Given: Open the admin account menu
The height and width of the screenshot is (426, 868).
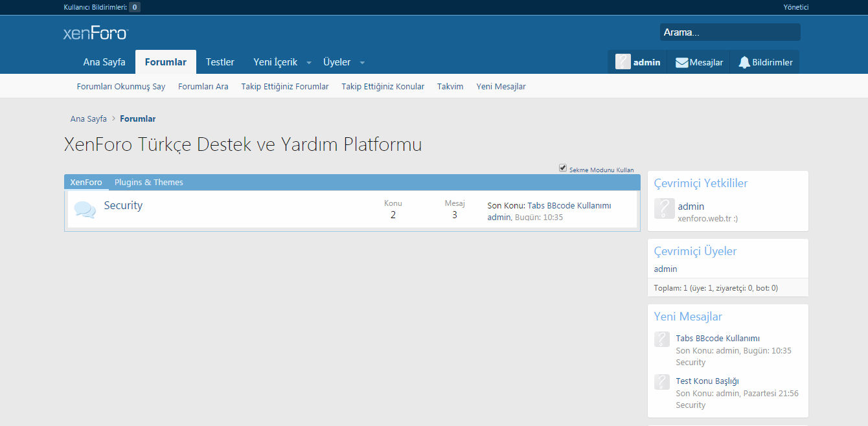Looking at the screenshot, I should point(638,62).
